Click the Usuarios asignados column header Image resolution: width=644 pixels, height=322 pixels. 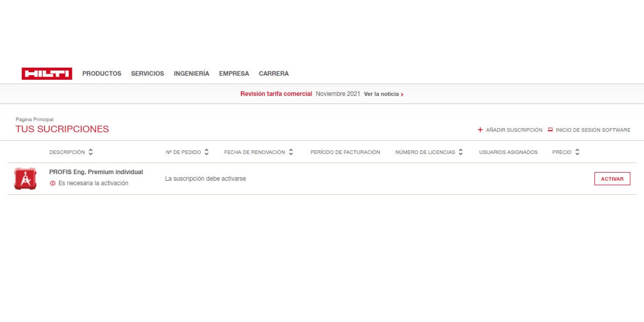[508, 152]
